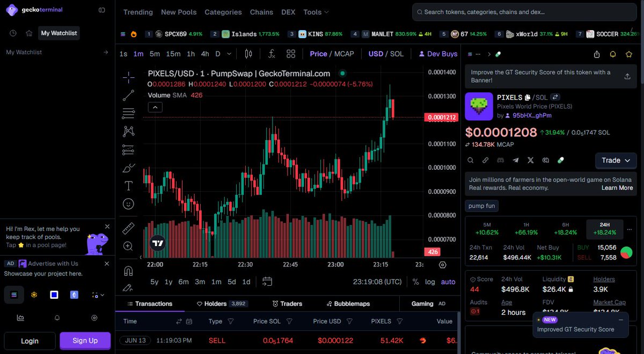Viewport: 644px width, 354px height.
Task: Dismiss the Rex helper message
Action: (107, 227)
